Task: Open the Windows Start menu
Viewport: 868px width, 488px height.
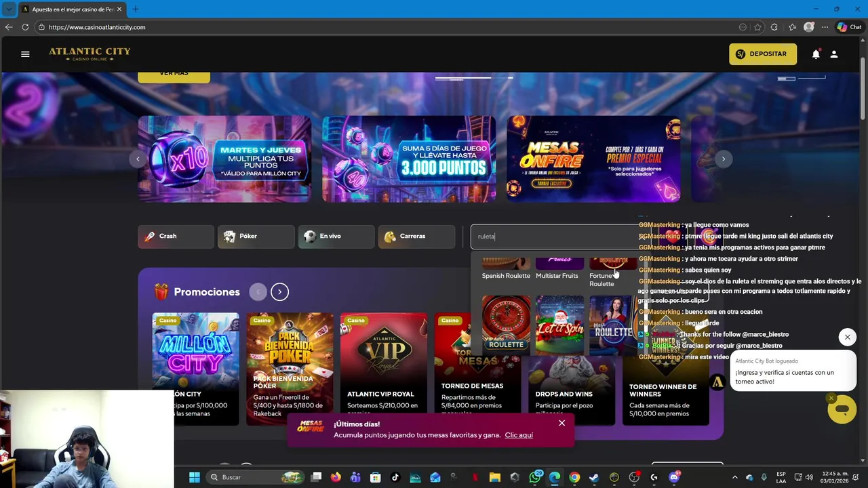Action: tap(195, 477)
